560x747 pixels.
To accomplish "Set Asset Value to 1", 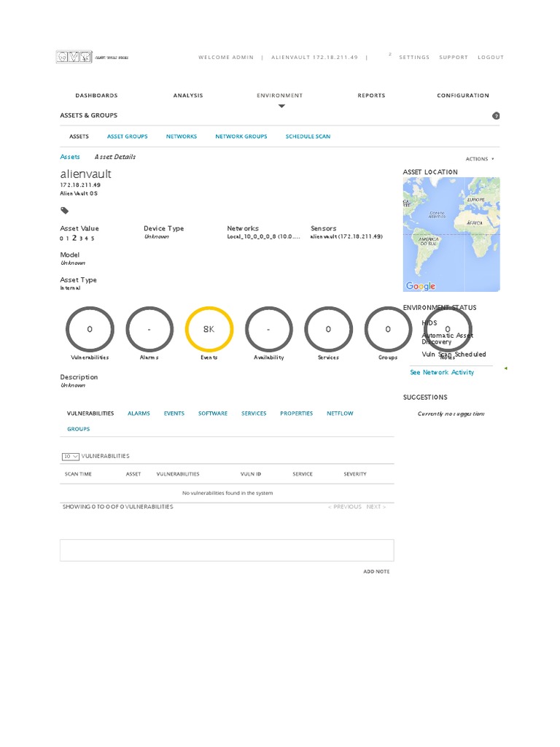I will click(68, 239).
